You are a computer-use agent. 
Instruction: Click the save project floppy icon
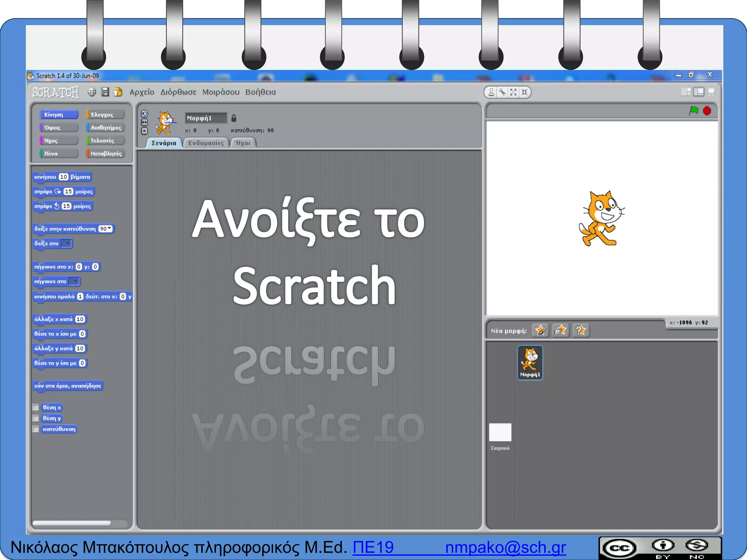click(x=105, y=92)
